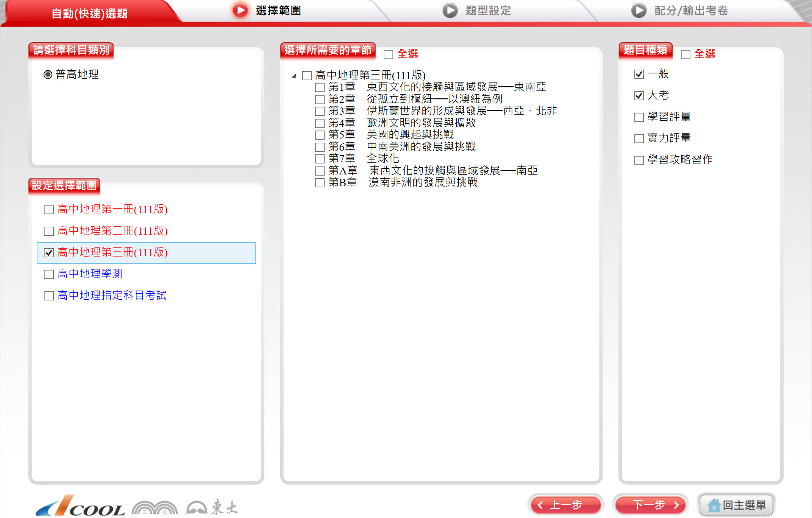Check the root 高中地理第三冊(111版) chapter tree box
Screen dimensions: 812x518
pyautogui.click(x=307, y=76)
